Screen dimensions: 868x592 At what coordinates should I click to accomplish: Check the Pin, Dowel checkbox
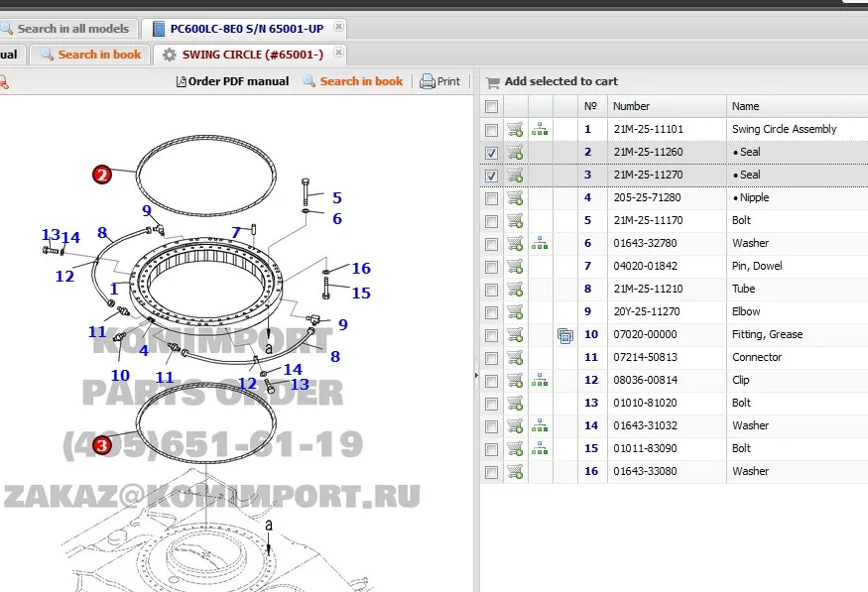491,267
